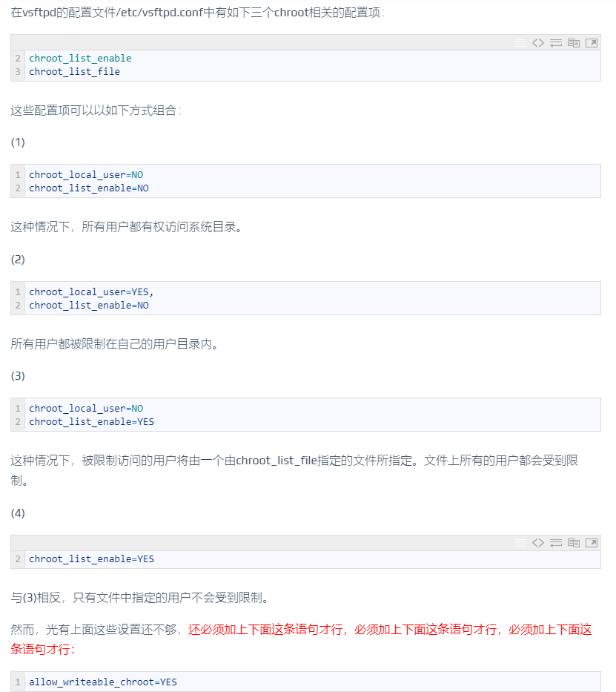Toggle line wrap in the chroot_list_file code block
The height and width of the screenshot is (692, 616).
556,43
